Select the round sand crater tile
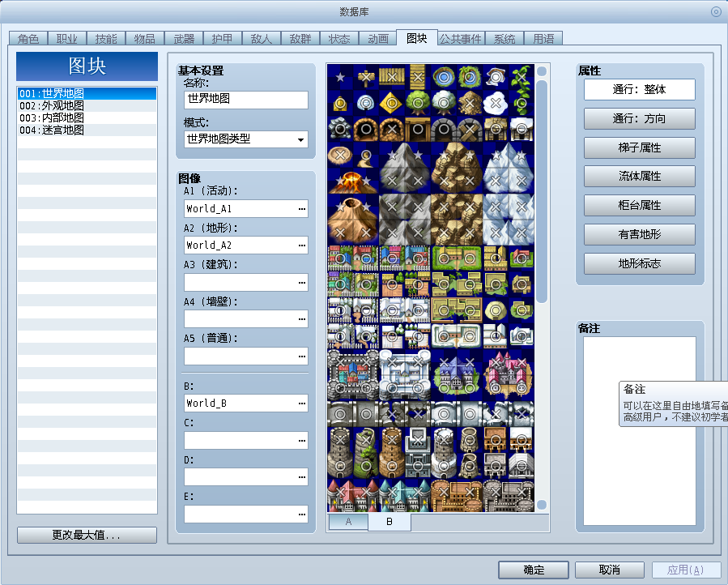728x585 pixels. click(x=340, y=156)
